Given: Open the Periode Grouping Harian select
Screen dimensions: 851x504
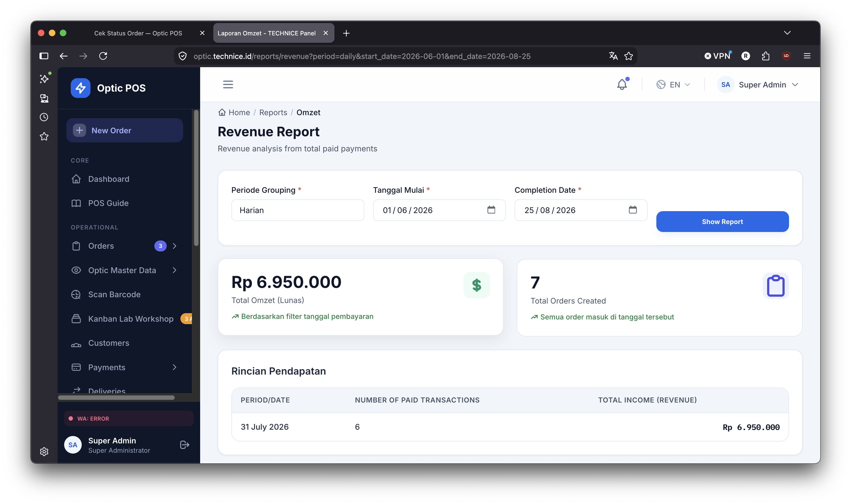Looking at the screenshot, I should tap(297, 210).
